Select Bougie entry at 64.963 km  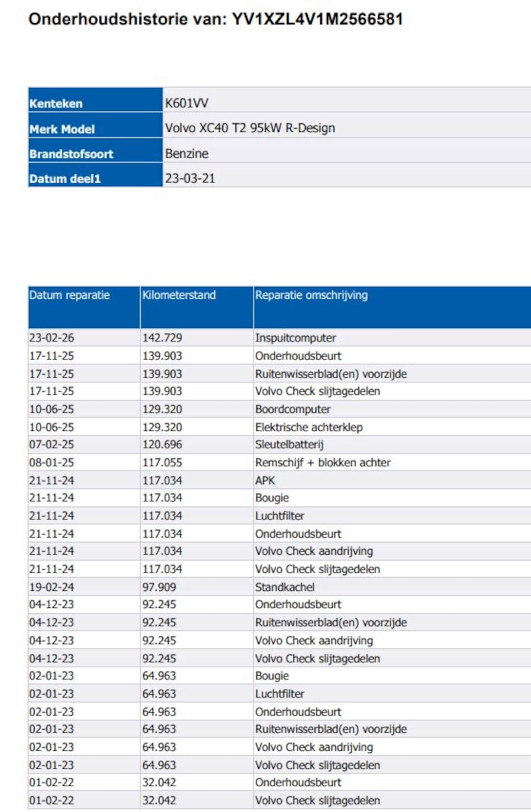pos(272,676)
